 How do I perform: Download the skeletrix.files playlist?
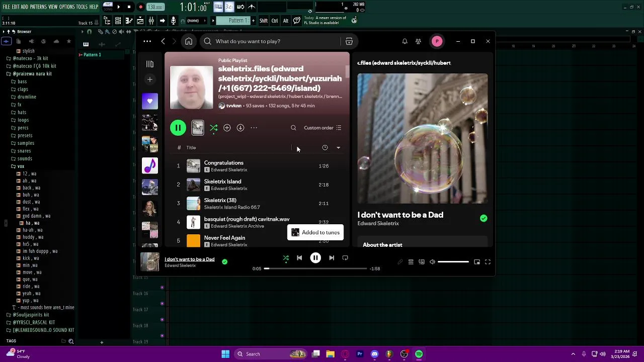click(240, 128)
